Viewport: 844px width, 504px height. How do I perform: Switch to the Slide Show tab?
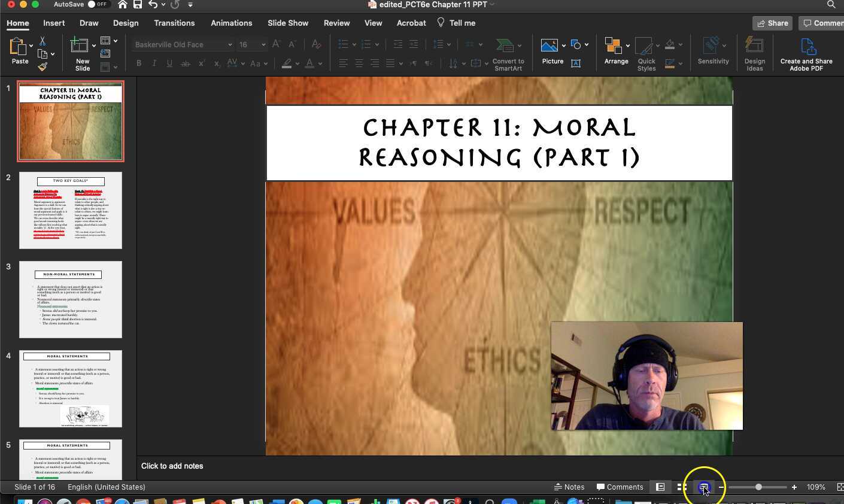pos(287,23)
